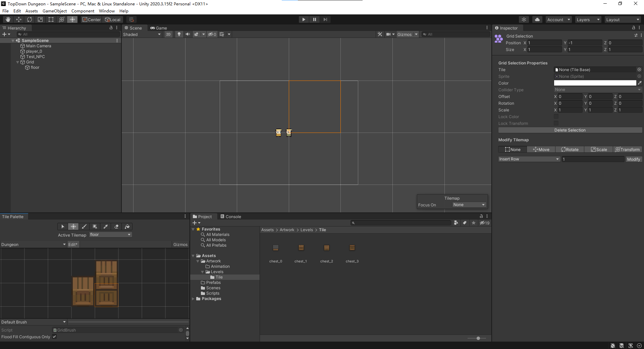The image size is (644, 349).
Task: Select the Rotate tool in the toolbar
Action: 30,19
